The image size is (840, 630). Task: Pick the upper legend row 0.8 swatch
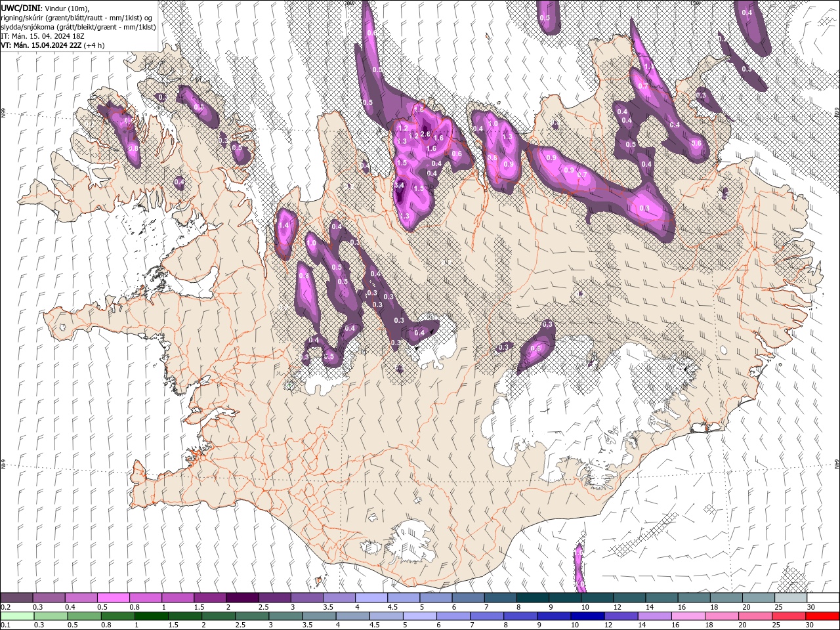[146, 598]
